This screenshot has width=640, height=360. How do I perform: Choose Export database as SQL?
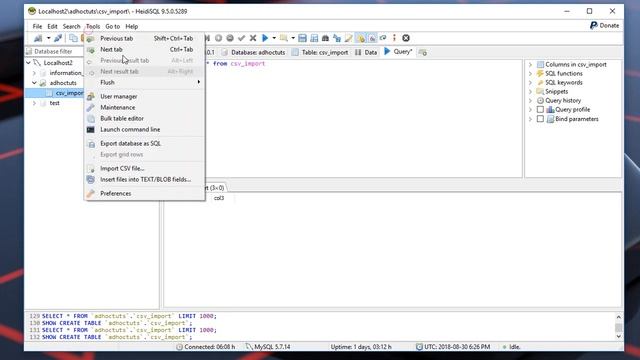144,144
